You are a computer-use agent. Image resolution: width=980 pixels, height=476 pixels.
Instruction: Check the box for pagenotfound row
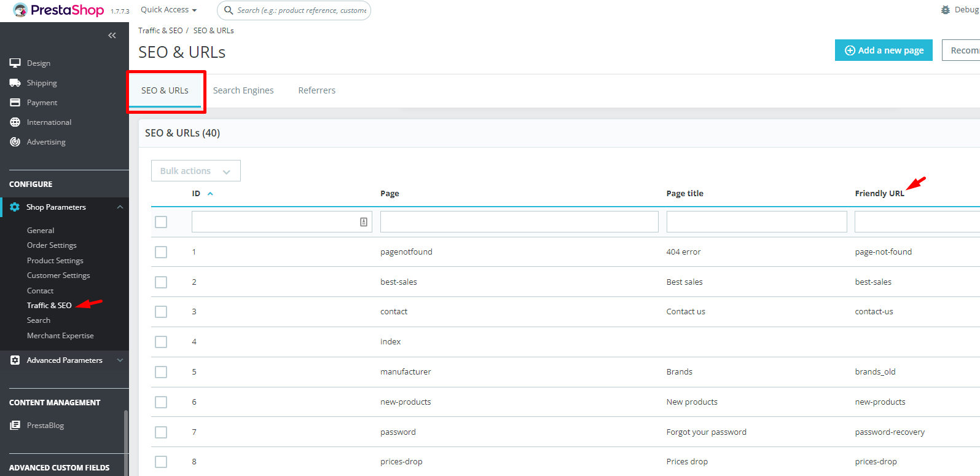pos(161,252)
